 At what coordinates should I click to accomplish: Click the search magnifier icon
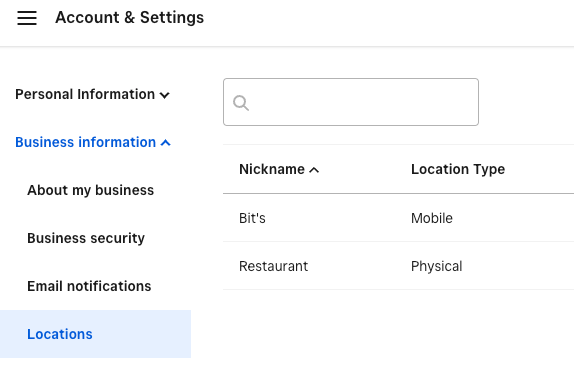(241, 103)
